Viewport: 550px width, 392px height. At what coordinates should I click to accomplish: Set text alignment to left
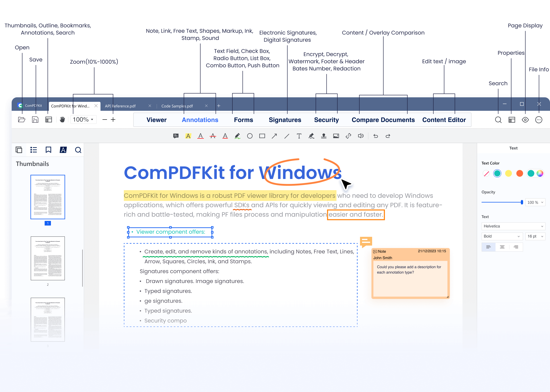coord(489,247)
